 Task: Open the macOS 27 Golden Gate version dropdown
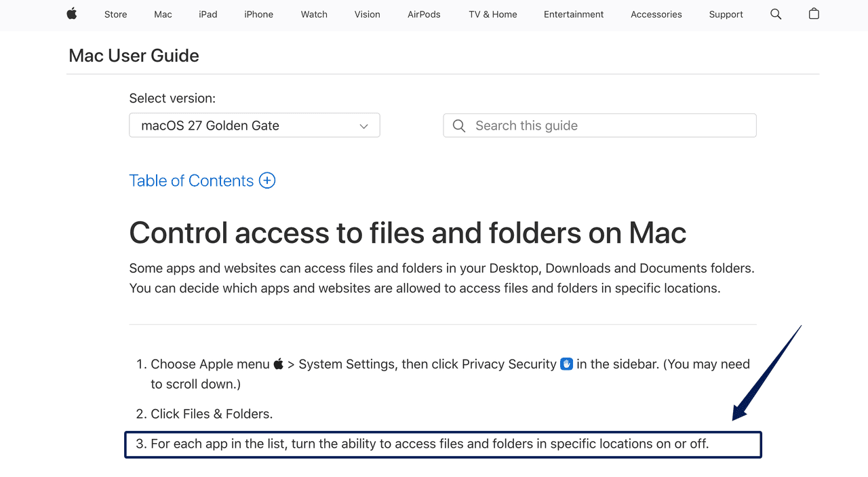[254, 126]
